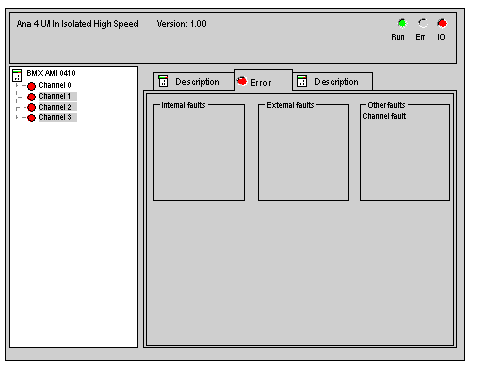Click the module icon on first Description tab
The image size is (480, 372).
pyautogui.click(x=163, y=81)
